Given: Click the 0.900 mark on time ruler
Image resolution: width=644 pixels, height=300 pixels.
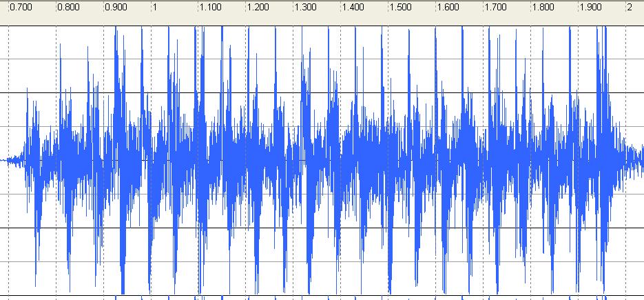Looking at the screenshot, I should click(x=116, y=8).
